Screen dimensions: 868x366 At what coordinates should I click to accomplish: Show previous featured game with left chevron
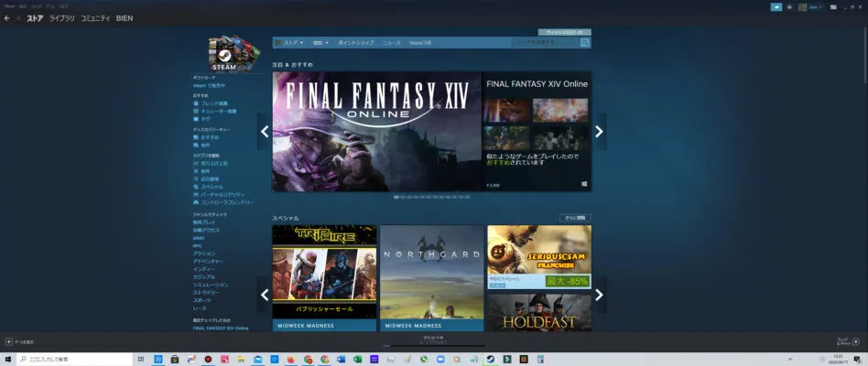[265, 132]
